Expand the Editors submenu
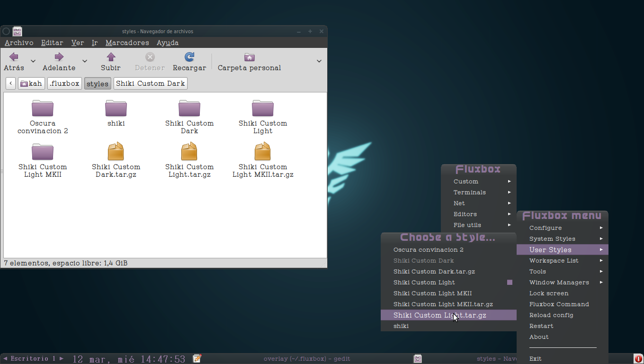Viewport: 644px width, 364px height. tap(478, 214)
